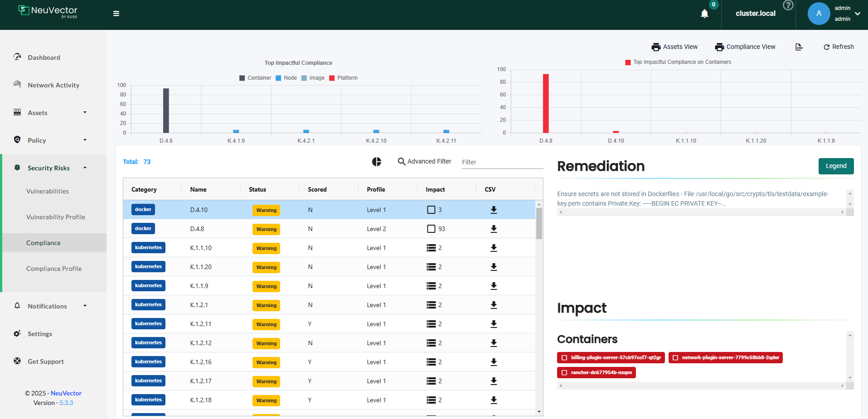The width and height of the screenshot is (868, 419).
Task: Click the Legend button
Action: (836, 166)
